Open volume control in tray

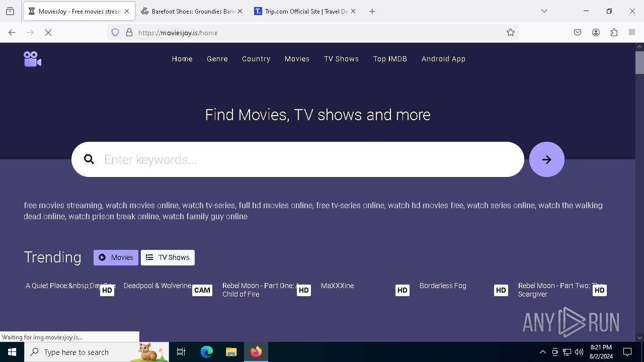pos(579,352)
